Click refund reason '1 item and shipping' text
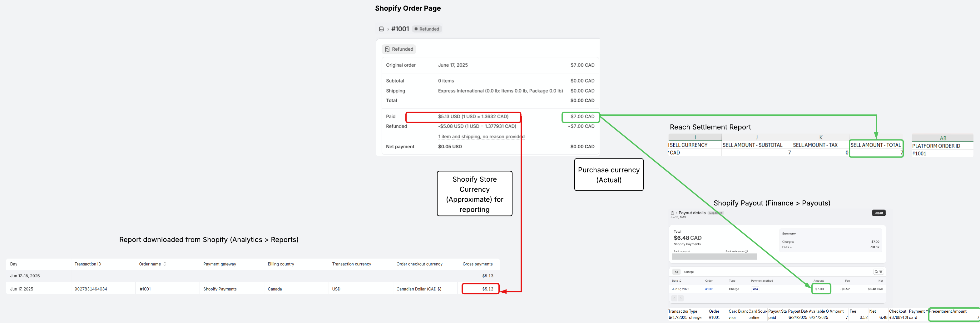This screenshot has width=980, height=323. (x=481, y=136)
